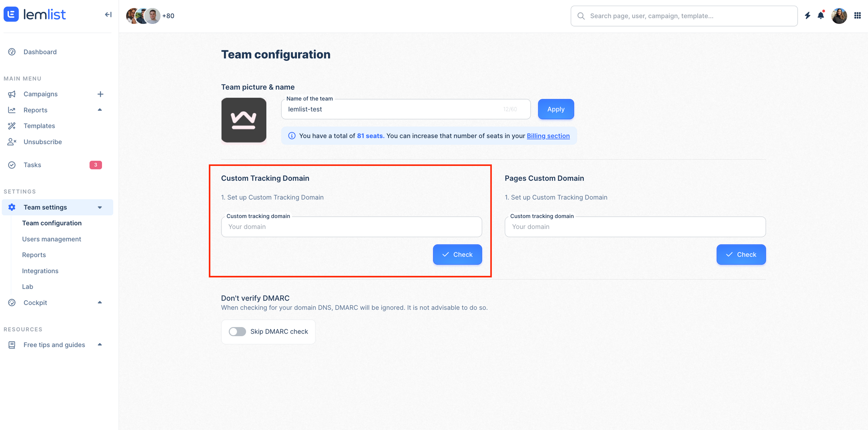Select the Templates icon in the sidebar
Viewport: 868px width, 430px height.
(x=12, y=126)
